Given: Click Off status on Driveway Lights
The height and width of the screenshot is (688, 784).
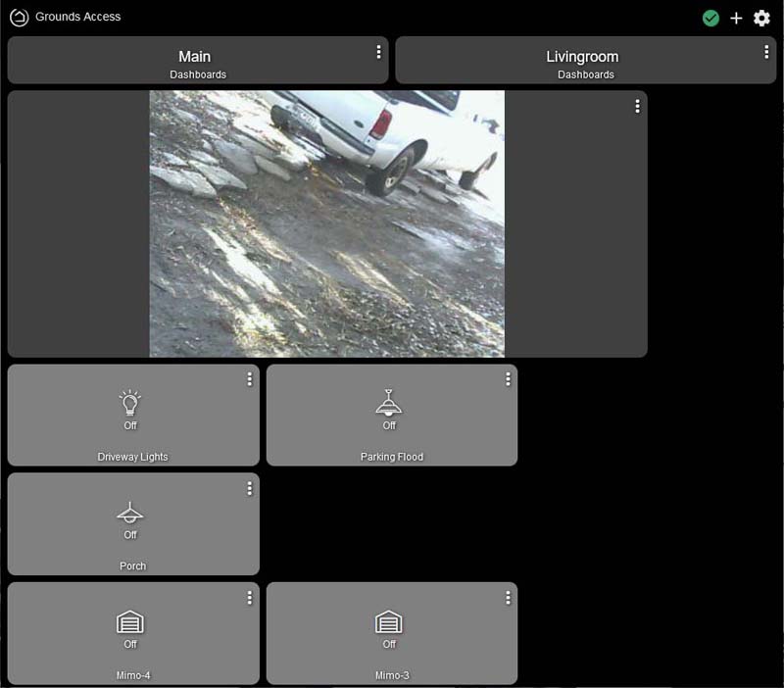Looking at the screenshot, I should tap(130, 425).
